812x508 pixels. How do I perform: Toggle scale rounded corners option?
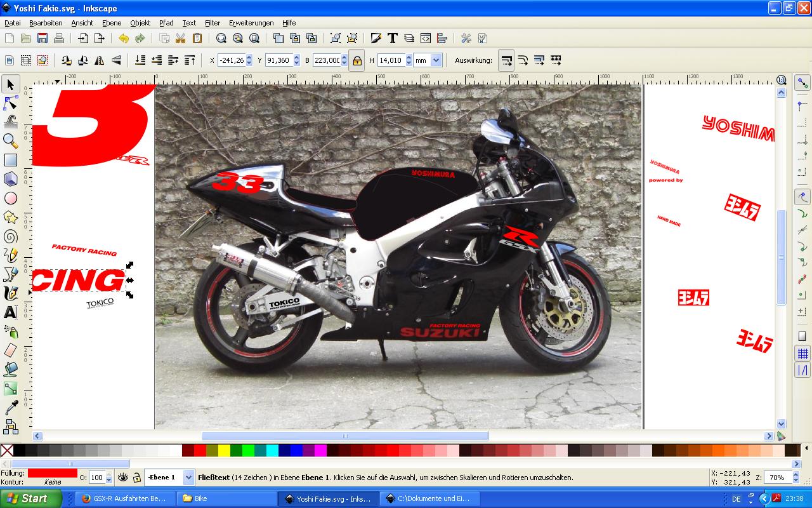pos(523,60)
